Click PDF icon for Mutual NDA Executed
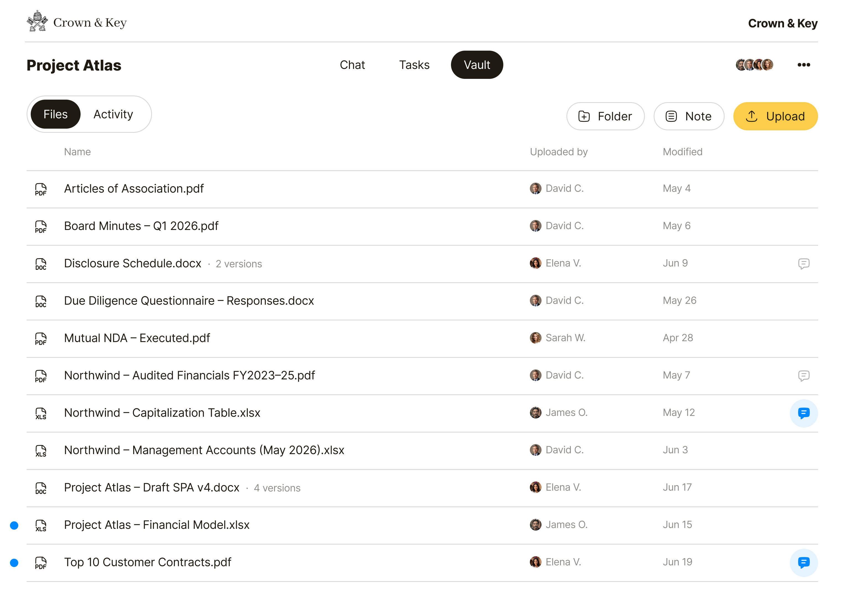843x616 pixels. 41,338
